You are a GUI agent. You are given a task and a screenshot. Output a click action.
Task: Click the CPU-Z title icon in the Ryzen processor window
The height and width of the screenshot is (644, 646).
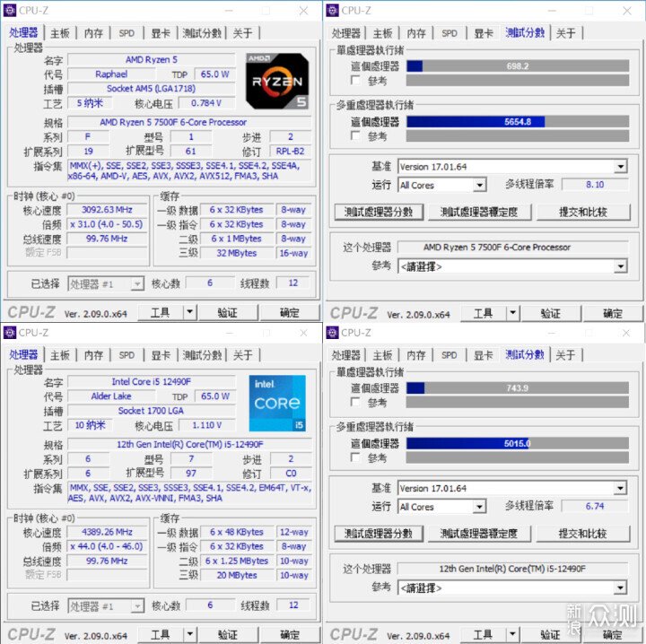(x=10, y=10)
